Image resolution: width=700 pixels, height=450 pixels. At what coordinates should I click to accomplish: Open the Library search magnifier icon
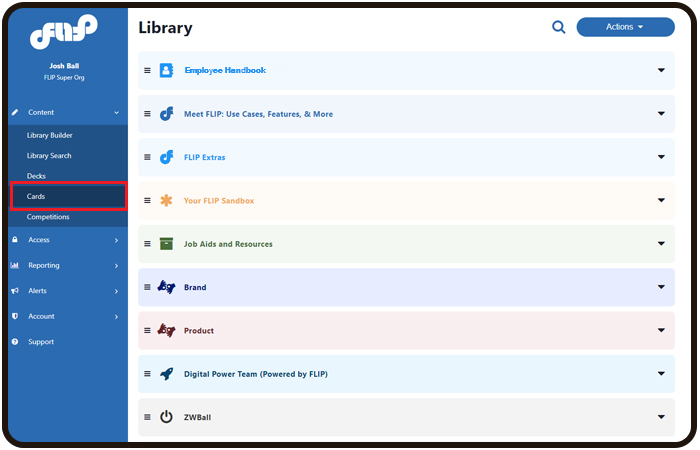(558, 27)
